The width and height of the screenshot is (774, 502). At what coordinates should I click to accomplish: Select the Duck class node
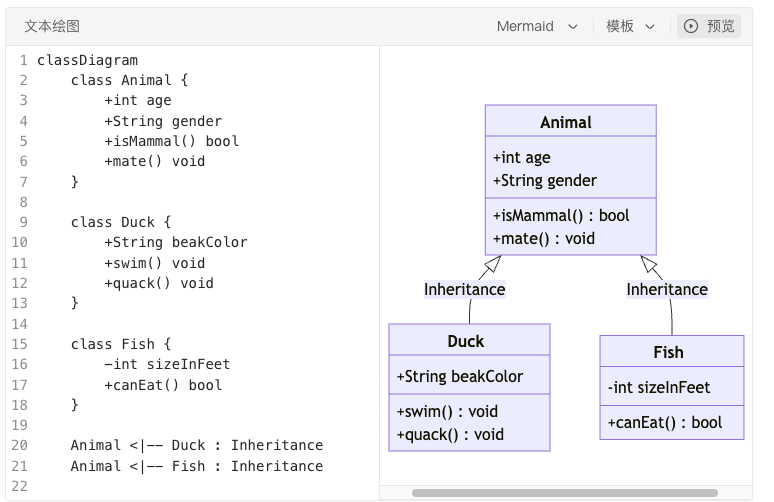[468, 341]
